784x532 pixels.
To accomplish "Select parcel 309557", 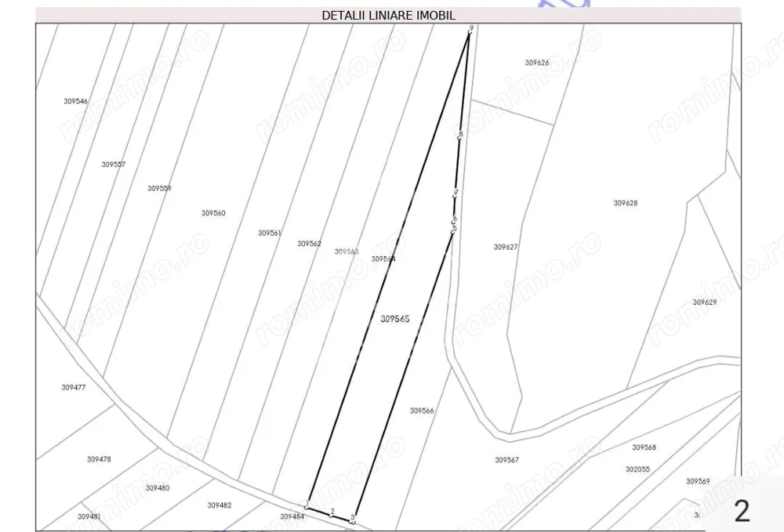I will click(112, 164).
